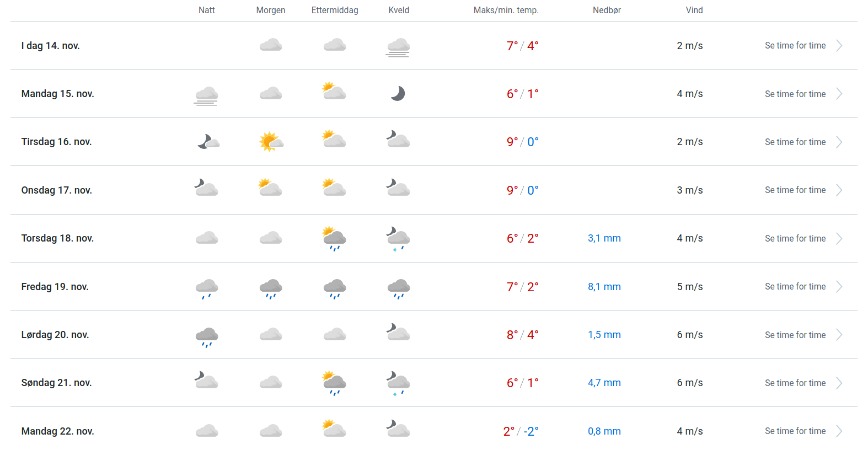Select the Tirsdag 16. nov. day label
This screenshot has width=868, height=455.
point(56,142)
